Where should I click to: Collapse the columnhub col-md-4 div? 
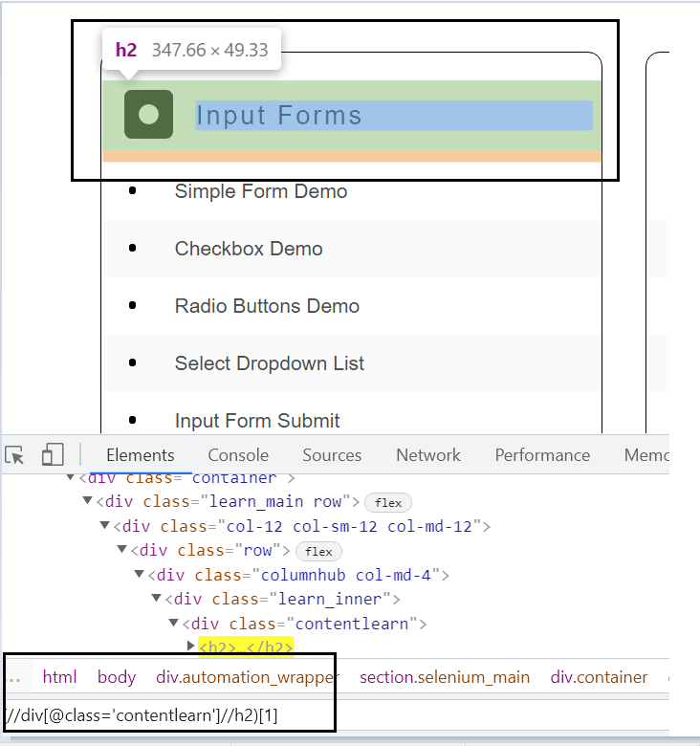[140, 575]
